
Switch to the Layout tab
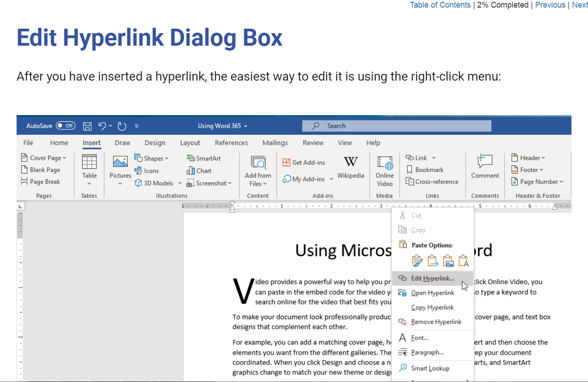(x=190, y=143)
